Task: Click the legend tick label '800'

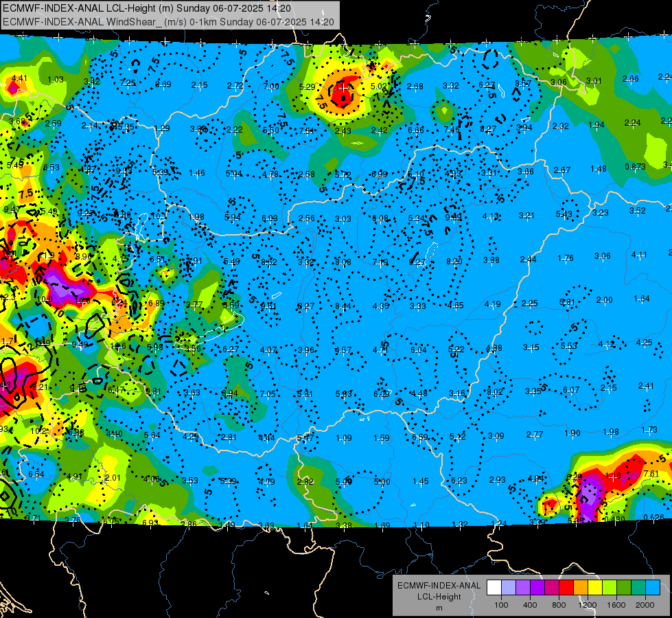Action: (559, 605)
